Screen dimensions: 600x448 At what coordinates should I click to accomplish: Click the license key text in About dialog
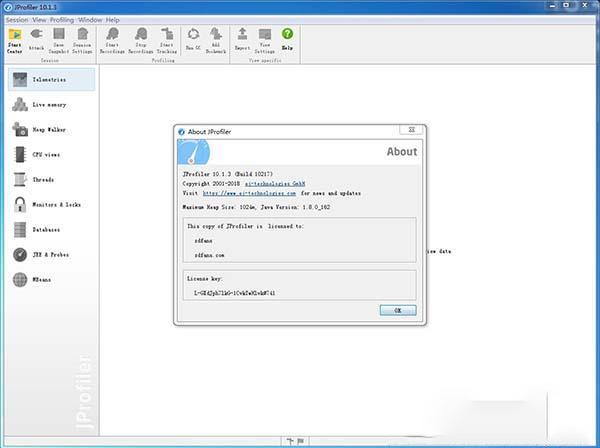235,293
